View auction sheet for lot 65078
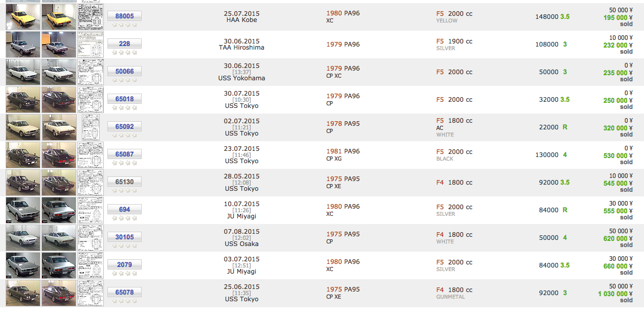644x312 pixels. (x=90, y=293)
